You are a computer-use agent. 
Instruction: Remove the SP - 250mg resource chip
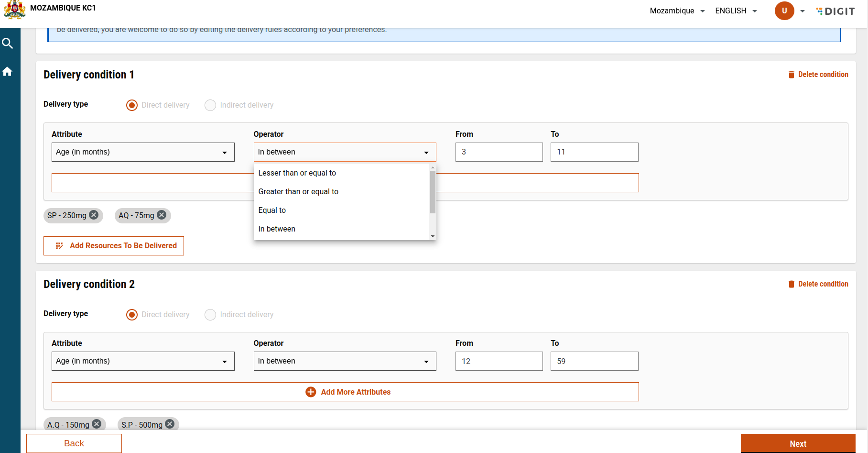tap(94, 215)
